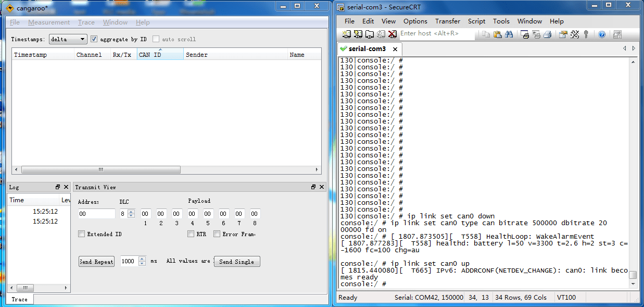Enable the aggregate by ID checkbox
The width and height of the screenshot is (644, 307).
pyautogui.click(x=94, y=39)
